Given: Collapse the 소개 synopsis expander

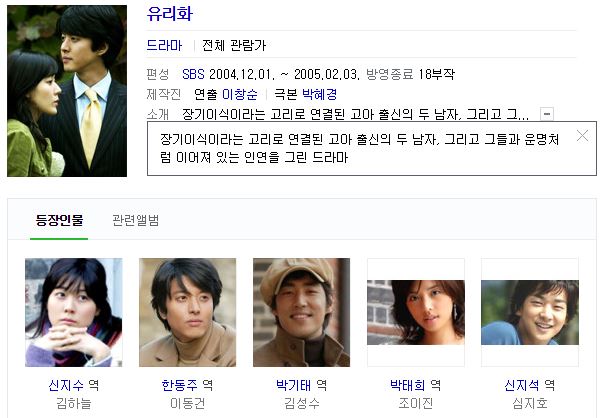Looking at the screenshot, I should pyautogui.click(x=546, y=114).
